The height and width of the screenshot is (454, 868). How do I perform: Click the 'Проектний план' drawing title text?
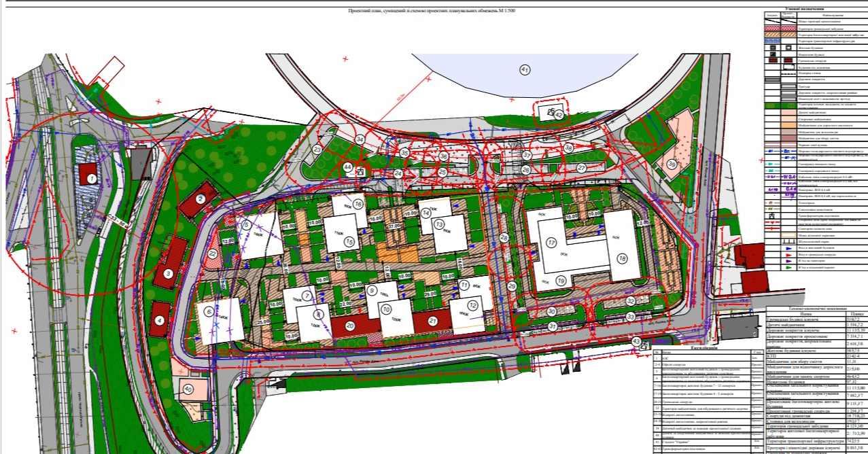435,11
